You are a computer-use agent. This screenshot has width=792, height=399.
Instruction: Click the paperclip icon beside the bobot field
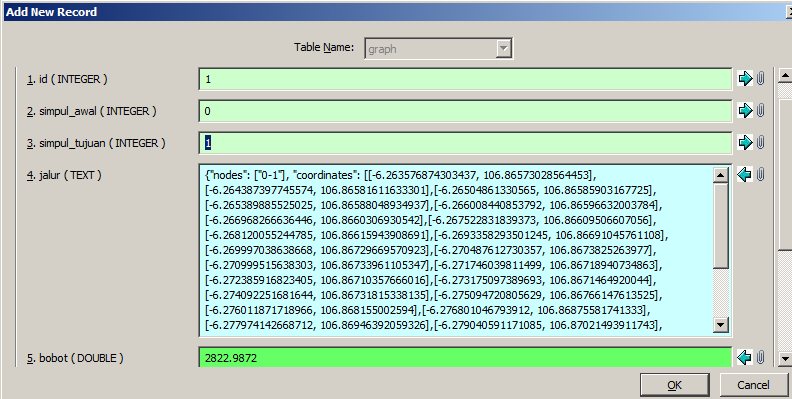click(761, 358)
